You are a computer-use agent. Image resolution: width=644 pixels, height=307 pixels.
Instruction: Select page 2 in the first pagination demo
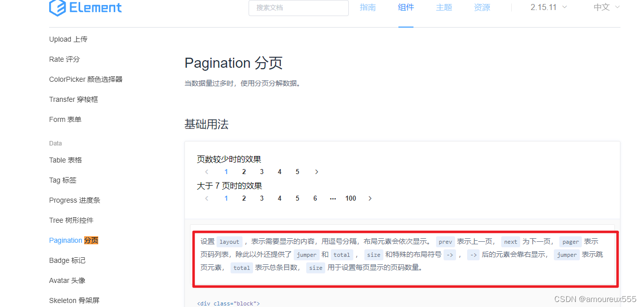click(x=244, y=172)
